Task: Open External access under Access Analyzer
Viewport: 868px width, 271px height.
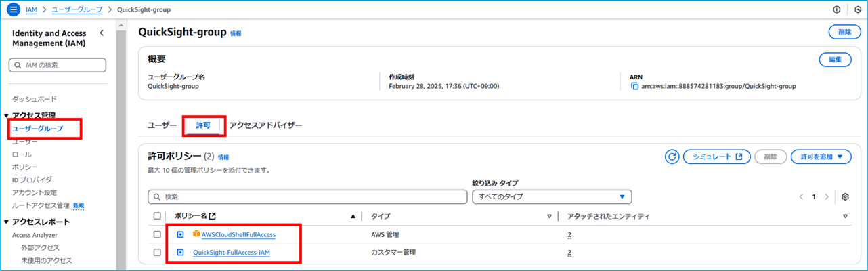Action: click(x=40, y=247)
